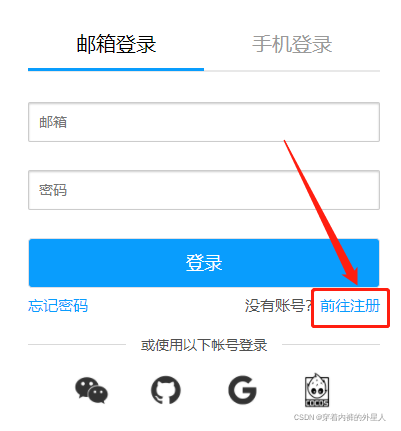Open the 忘记密码 link
The height and width of the screenshot is (431, 401).
click(58, 306)
